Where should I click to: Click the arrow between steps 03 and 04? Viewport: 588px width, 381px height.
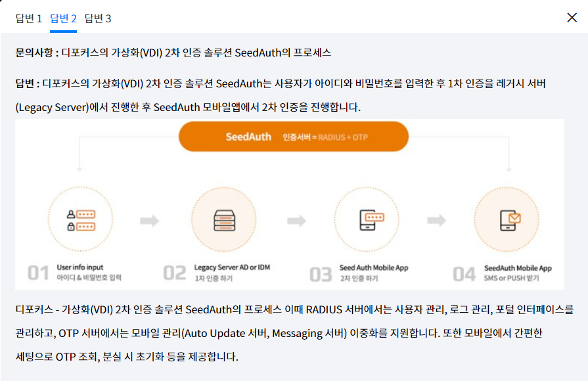point(438,221)
